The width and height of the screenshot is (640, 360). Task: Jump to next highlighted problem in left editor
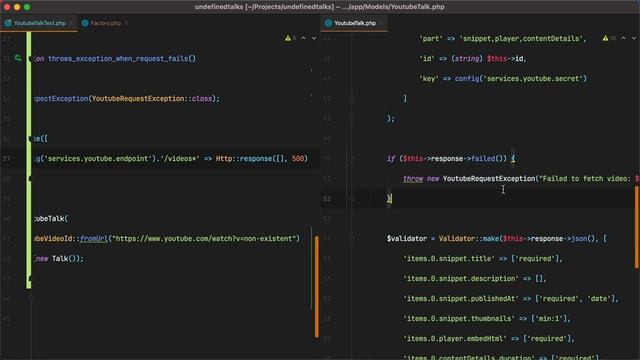tap(314, 38)
